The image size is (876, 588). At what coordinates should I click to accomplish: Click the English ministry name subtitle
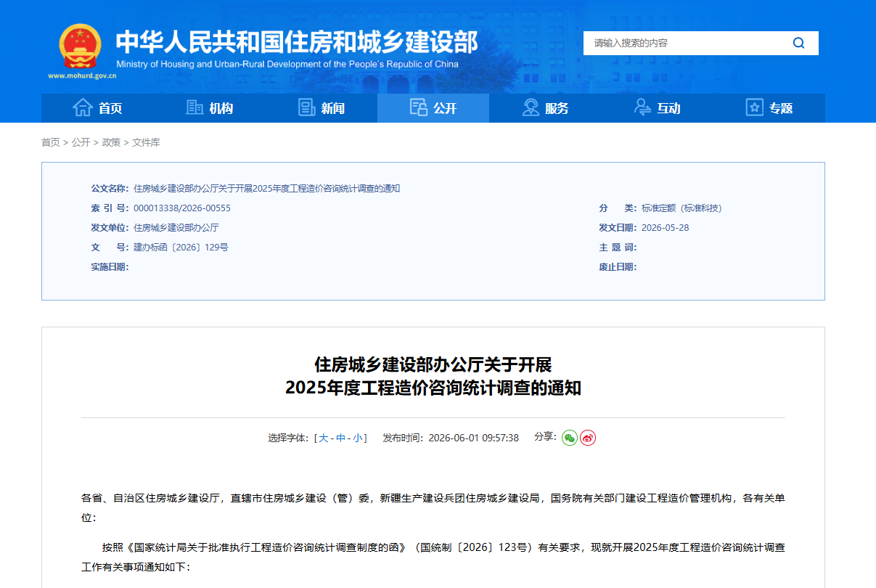287,64
